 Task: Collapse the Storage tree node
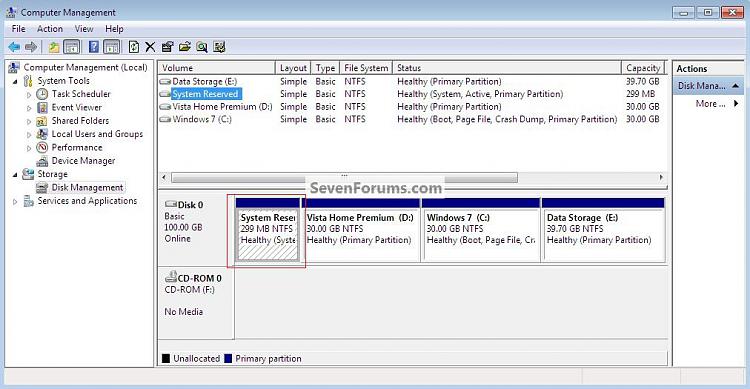pyautogui.click(x=15, y=175)
